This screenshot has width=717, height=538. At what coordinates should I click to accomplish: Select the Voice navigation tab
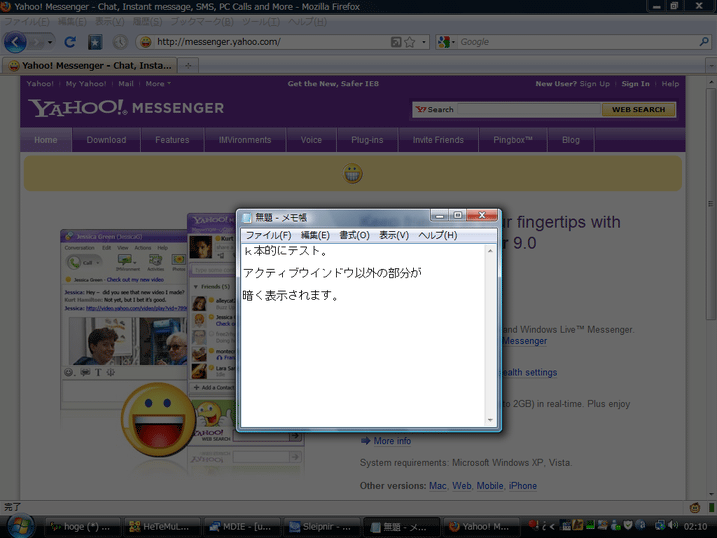coord(311,140)
